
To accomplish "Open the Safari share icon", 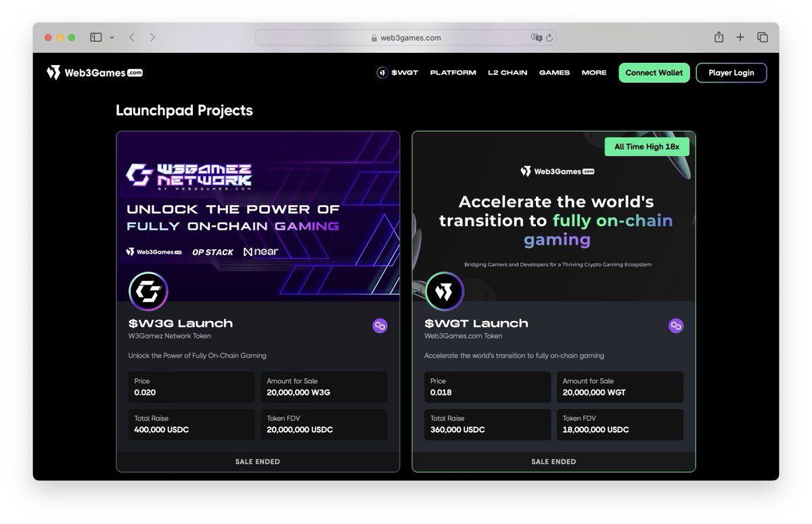I will [719, 37].
